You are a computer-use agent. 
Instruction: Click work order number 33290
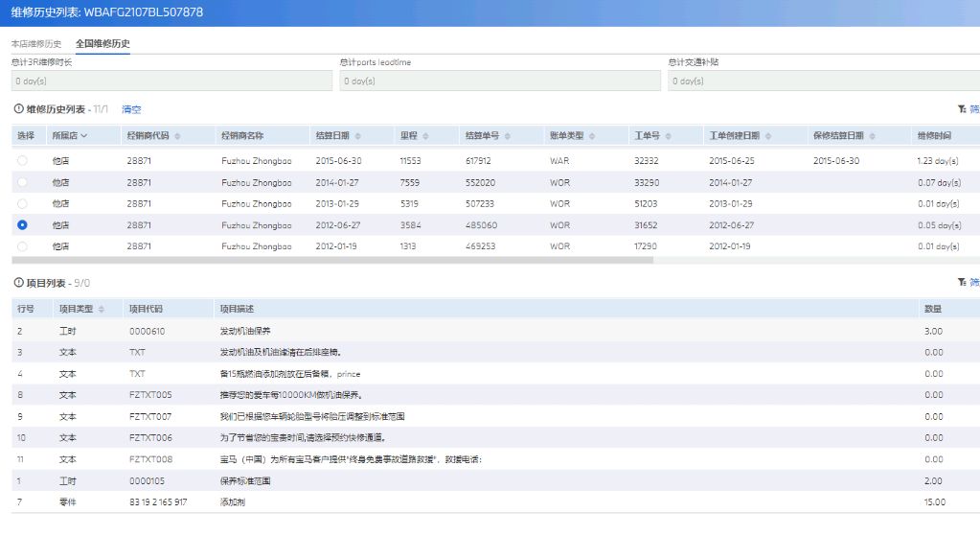coord(647,182)
